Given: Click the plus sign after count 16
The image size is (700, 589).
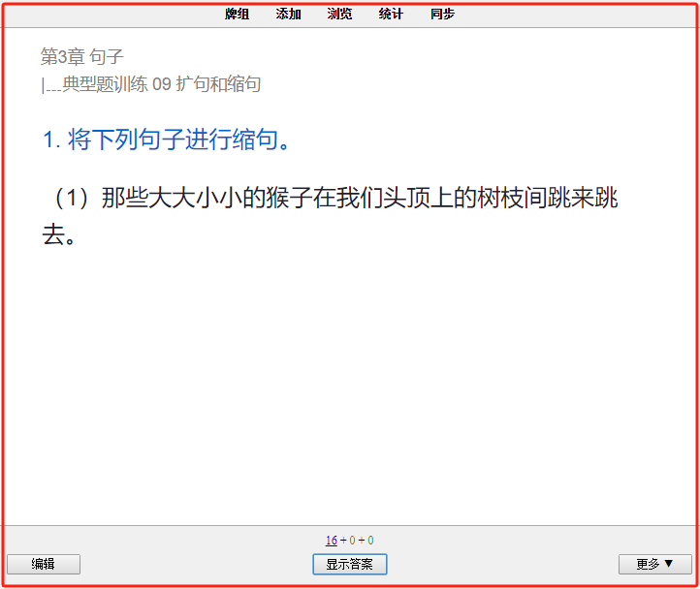Looking at the screenshot, I should [343, 541].
